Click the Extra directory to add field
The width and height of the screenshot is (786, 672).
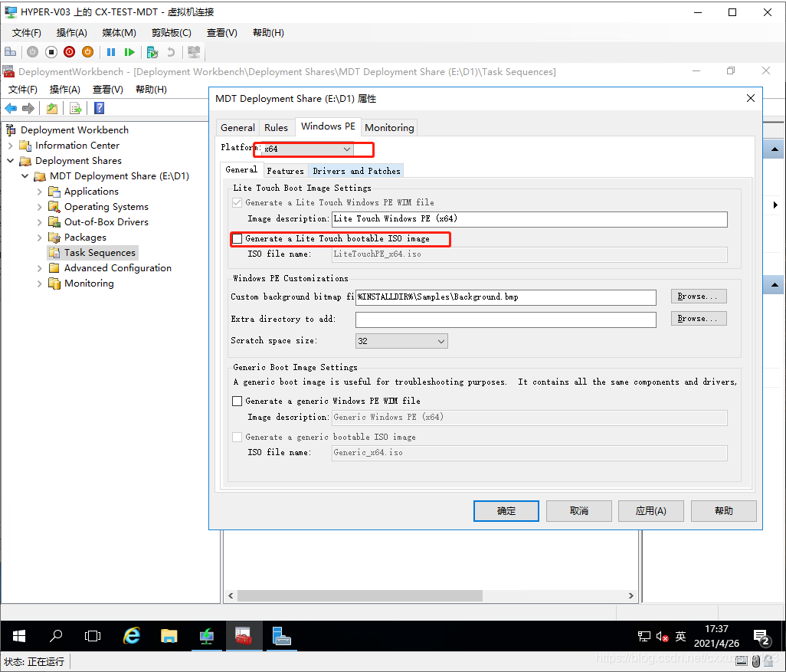click(506, 320)
